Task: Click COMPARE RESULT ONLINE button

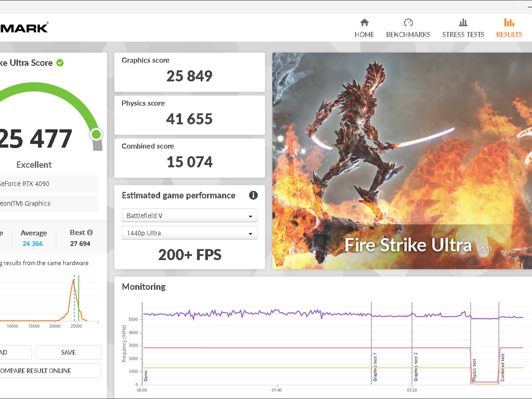Action: click(51, 370)
